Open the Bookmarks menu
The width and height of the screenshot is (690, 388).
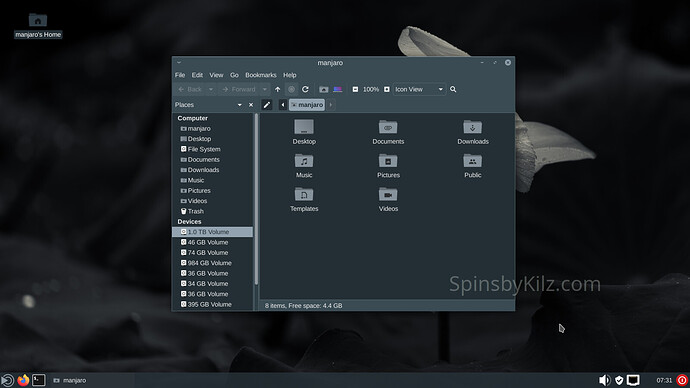pos(261,75)
